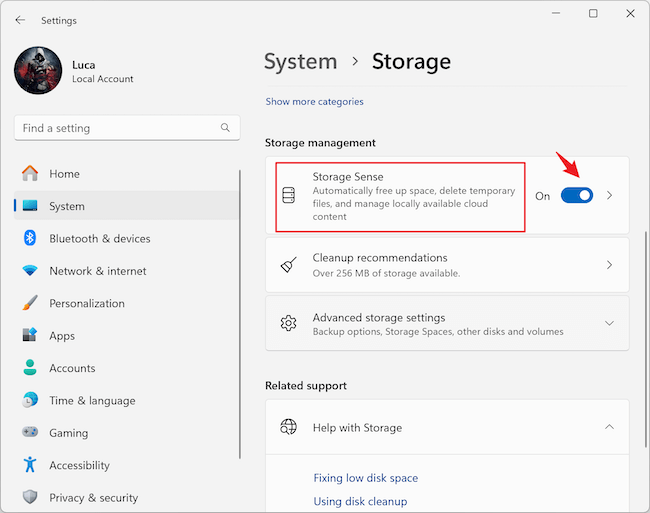Open the Apps settings page
This screenshot has width=650, height=513.
point(126,335)
